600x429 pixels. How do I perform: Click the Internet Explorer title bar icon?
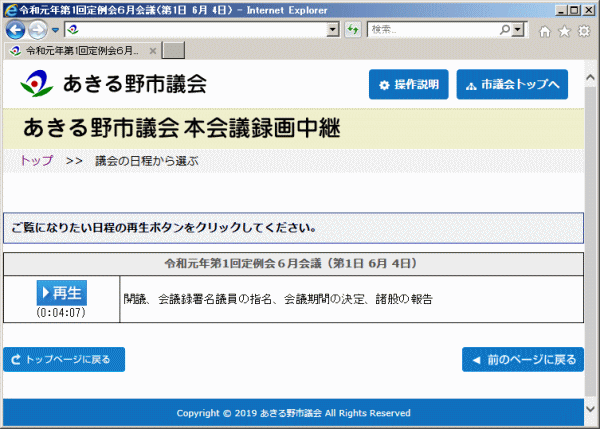[x=10, y=10]
